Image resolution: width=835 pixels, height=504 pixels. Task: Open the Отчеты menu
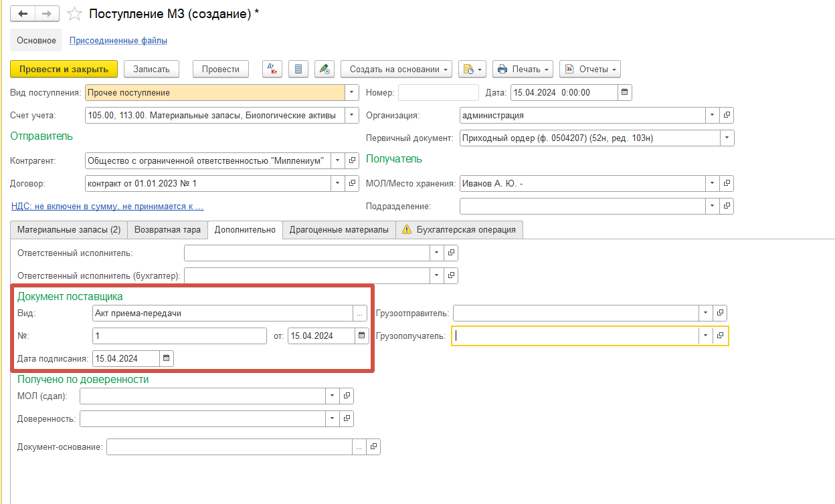pos(590,69)
